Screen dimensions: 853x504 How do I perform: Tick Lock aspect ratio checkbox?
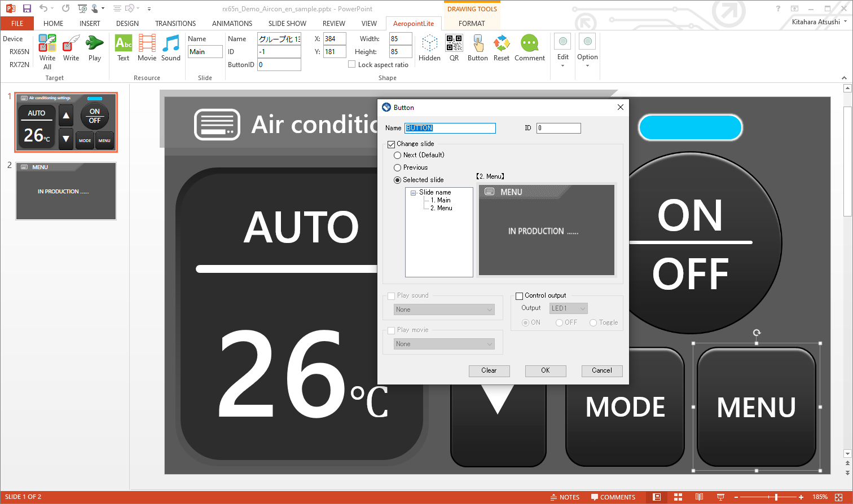tap(352, 64)
